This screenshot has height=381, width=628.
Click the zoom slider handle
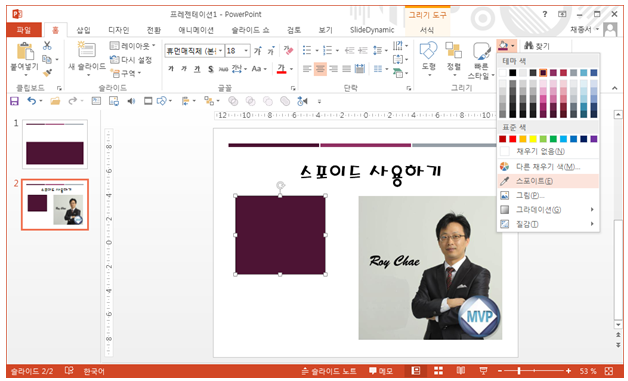point(519,371)
